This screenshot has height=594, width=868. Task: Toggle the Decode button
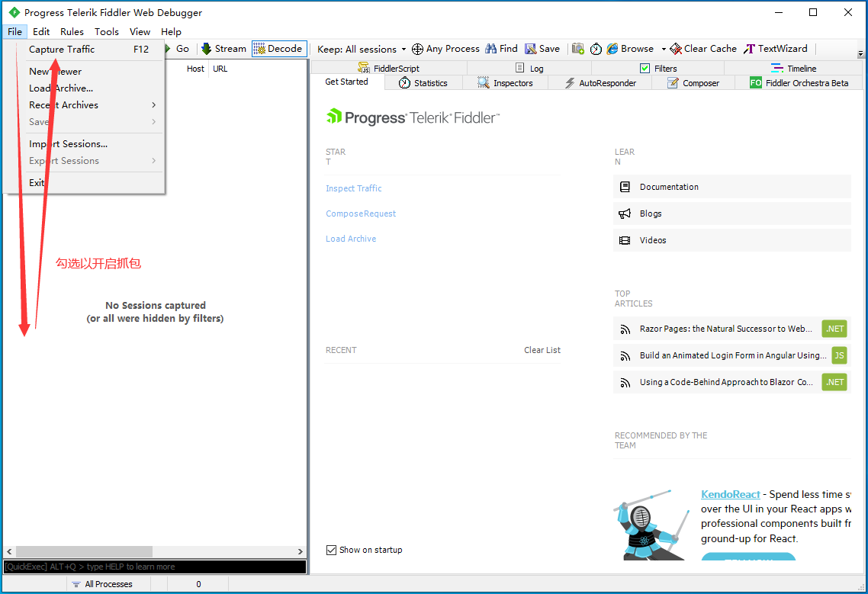click(279, 49)
